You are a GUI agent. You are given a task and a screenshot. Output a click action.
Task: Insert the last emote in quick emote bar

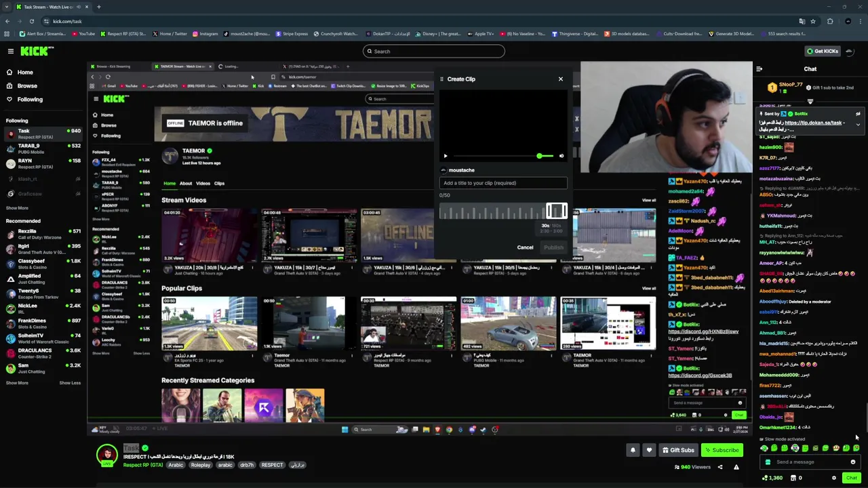tap(856, 448)
